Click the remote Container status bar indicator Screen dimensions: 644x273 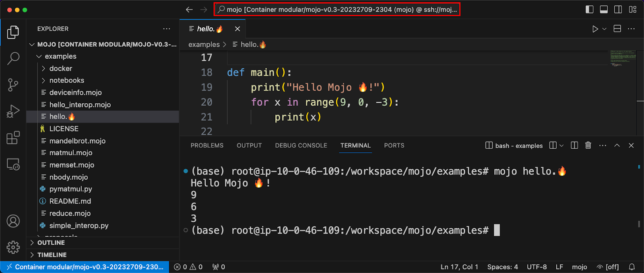[x=85, y=267]
